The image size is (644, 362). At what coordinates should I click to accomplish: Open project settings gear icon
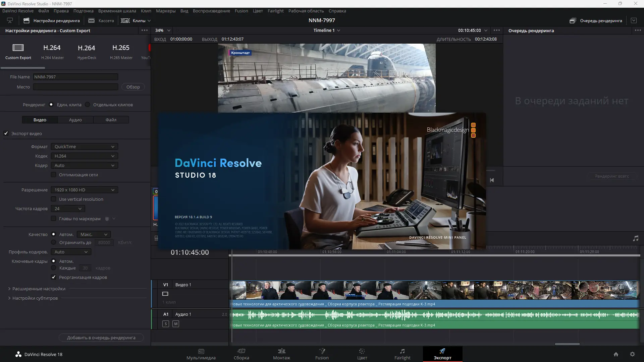(632, 354)
